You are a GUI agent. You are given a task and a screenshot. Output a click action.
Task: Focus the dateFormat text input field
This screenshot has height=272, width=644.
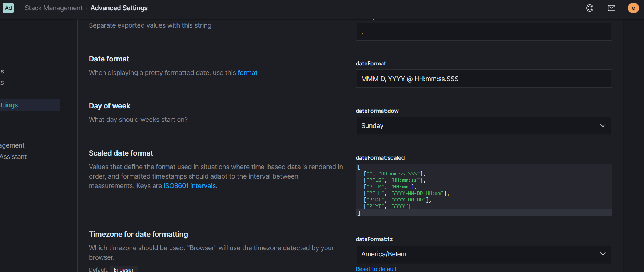click(483, 79)
